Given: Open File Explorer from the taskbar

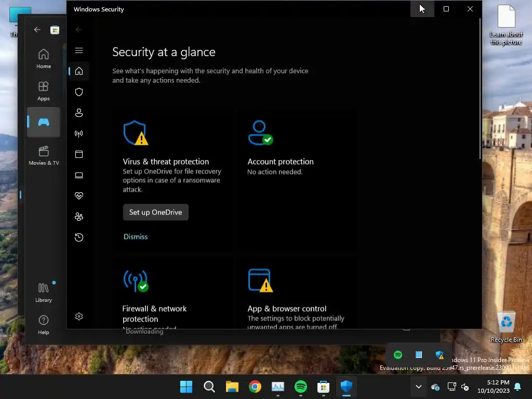Looking at the screenshot, I should tap(232, 387).
